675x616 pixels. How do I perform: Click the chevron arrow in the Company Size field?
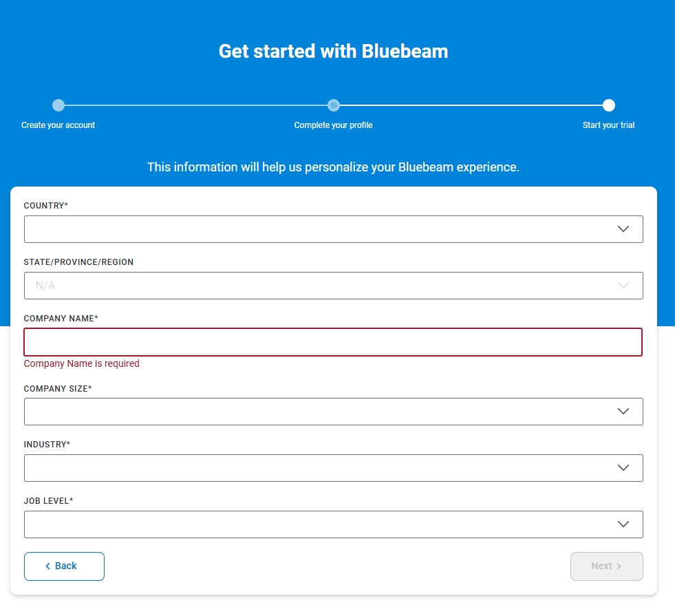tap(623, 412)
